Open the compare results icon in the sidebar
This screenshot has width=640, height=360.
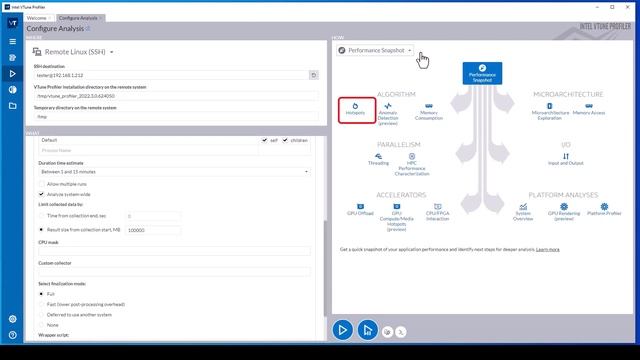click(x=13, y=89)
